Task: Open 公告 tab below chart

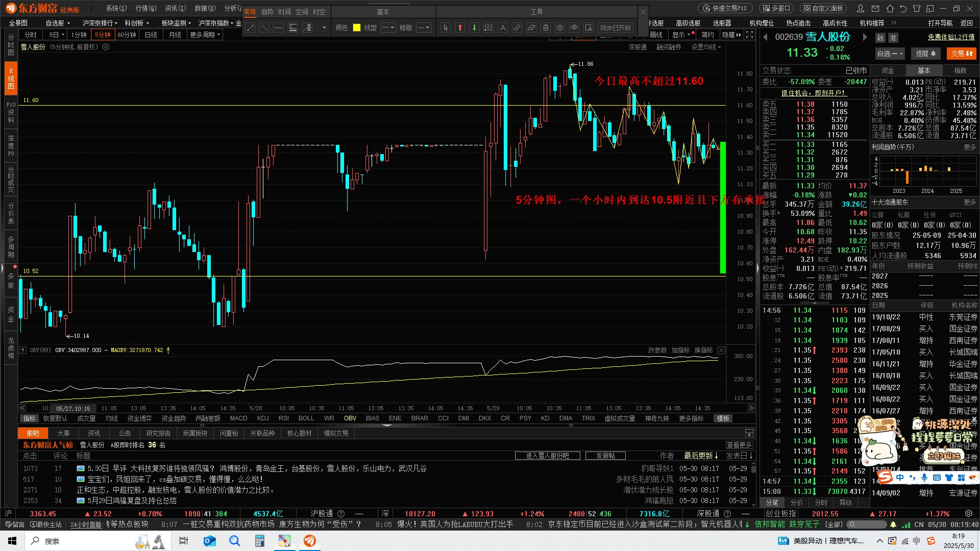Action: click(x=125, y=433)
